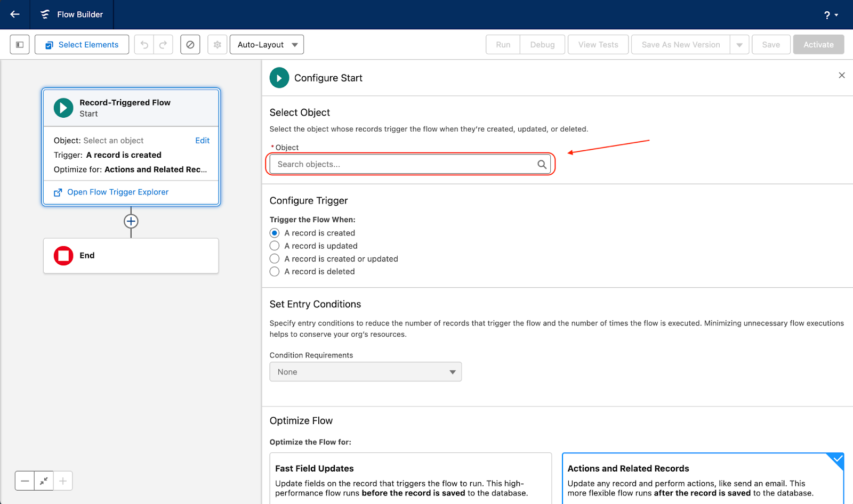Click the Search objects input field

pyautogui.click(x=405, y=164)
